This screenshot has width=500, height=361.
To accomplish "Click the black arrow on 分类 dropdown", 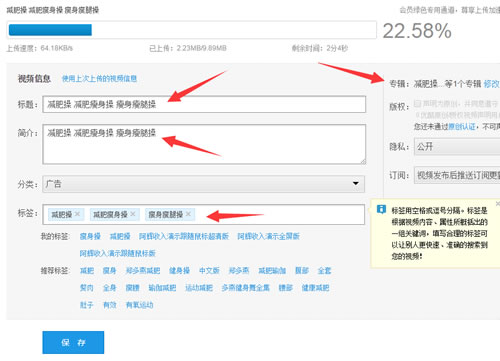I will [356, 183].
